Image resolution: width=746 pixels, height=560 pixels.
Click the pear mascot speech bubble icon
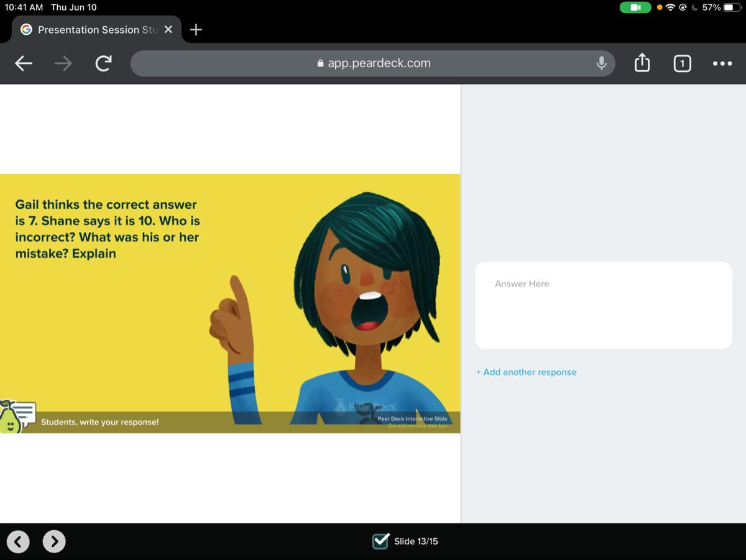click(17, 415)
